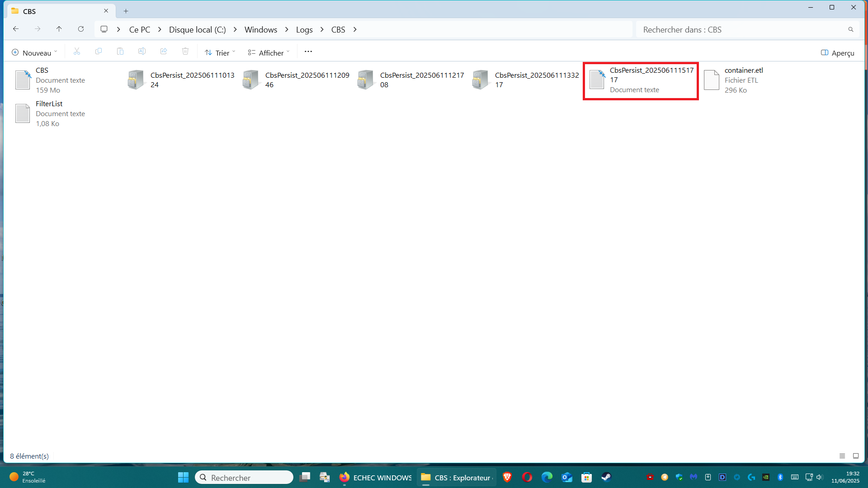
Task: Navigate to Disque local (C:) breadcrumb
Action: click(197, 29)
